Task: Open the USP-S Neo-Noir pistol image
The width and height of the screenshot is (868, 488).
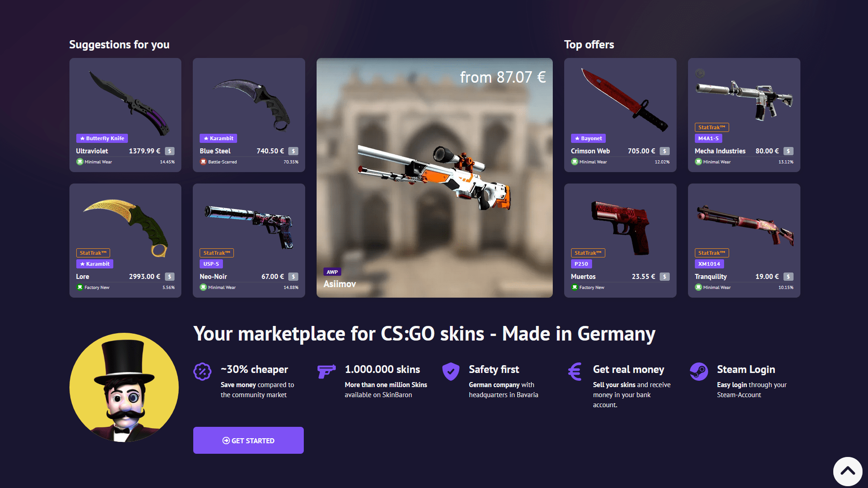Action: [249, 226]
